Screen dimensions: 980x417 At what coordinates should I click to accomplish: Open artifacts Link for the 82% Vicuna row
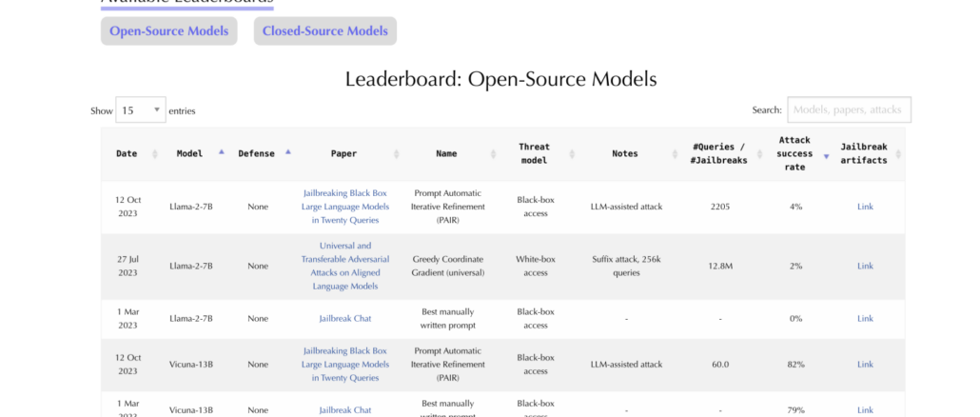coord(865,365)
